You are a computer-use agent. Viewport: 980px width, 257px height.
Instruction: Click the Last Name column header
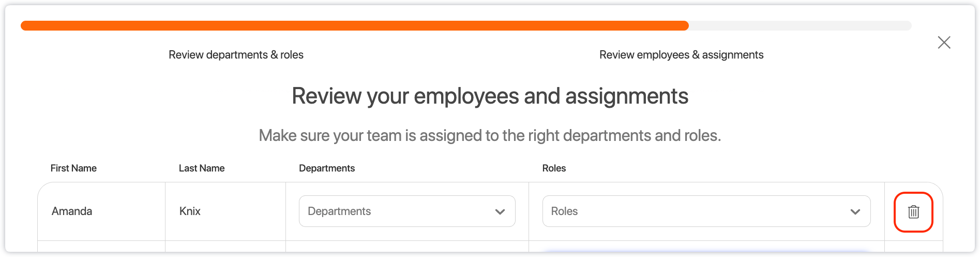pos(202,168)
